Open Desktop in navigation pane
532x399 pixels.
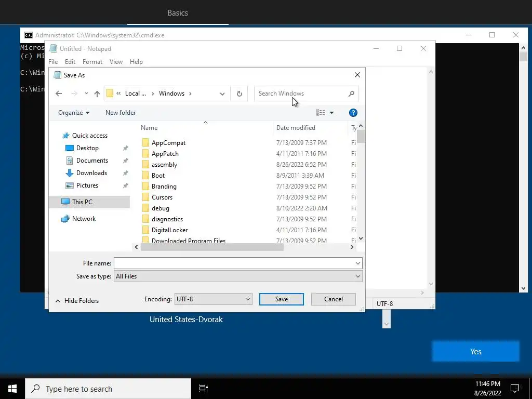[x=87, y=148]
